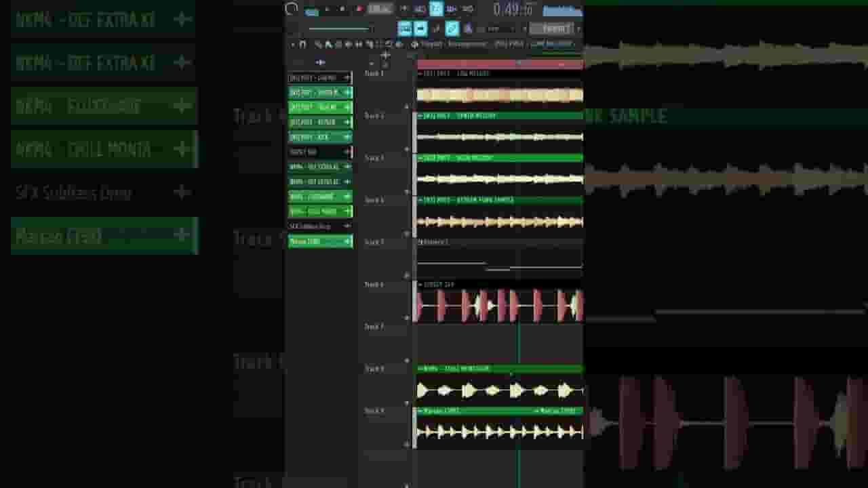Toggle the pattern/song mode switch

pos(312,10)
